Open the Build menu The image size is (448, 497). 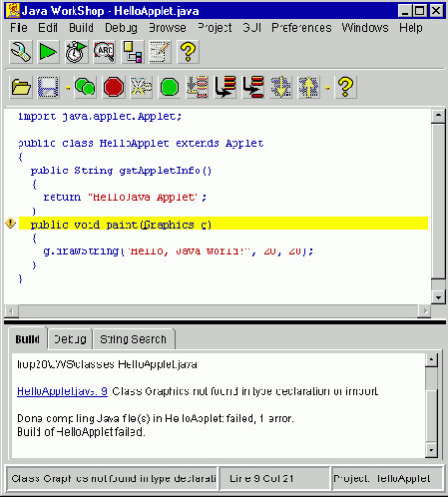(x=81, y=28)
